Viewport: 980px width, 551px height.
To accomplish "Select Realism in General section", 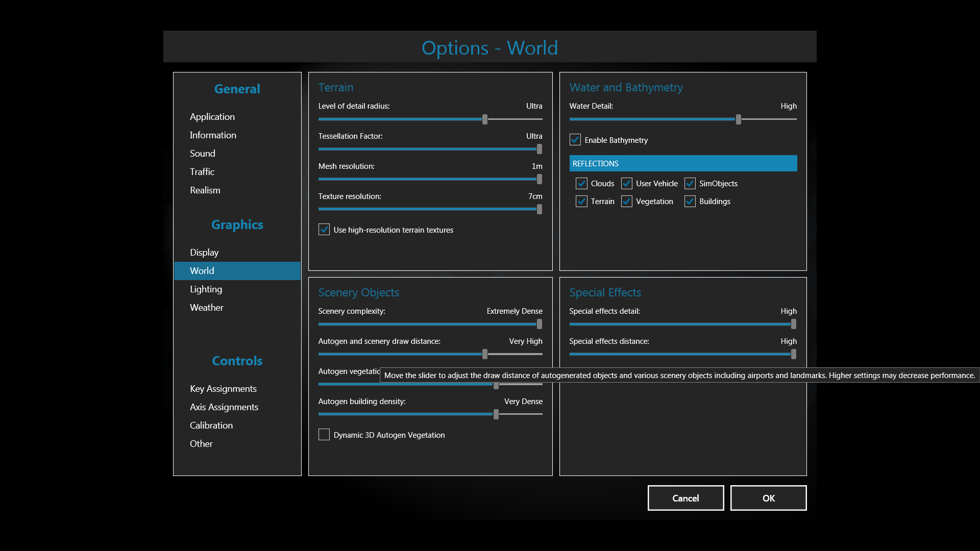I will 205,190.
